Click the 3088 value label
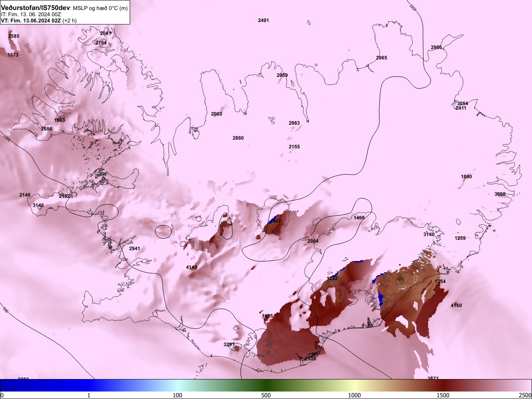This screenshot has height=399, width=532. 500,194
